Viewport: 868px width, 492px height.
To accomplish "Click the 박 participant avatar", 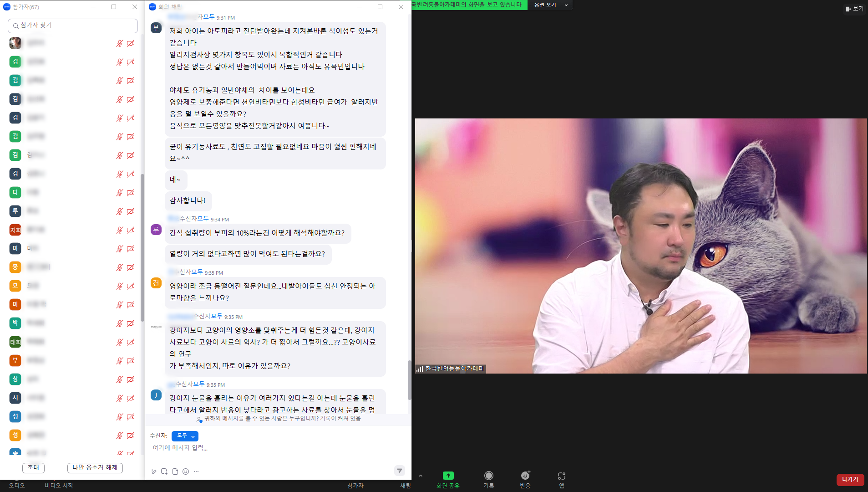I will tap(15, 323).
